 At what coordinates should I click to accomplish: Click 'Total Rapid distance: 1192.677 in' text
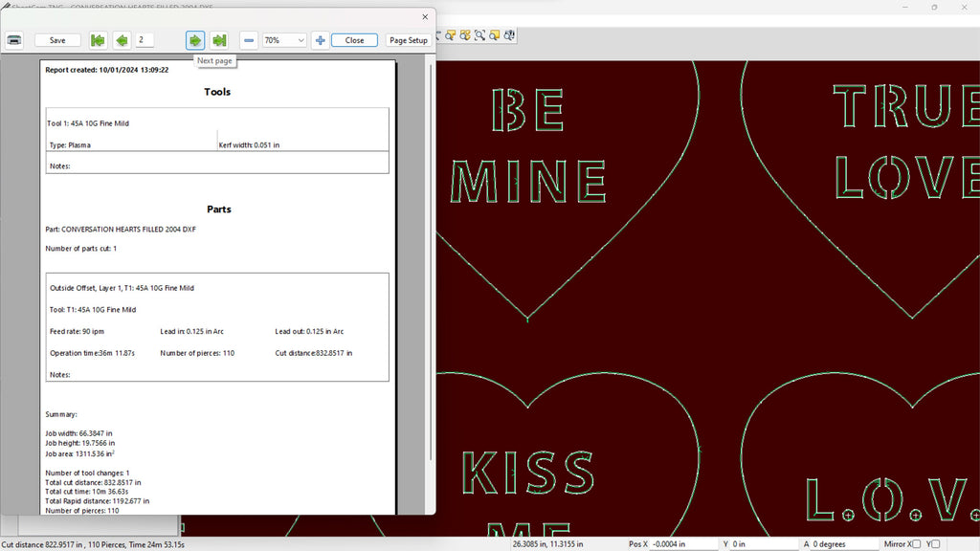click(x=97, y=501)
